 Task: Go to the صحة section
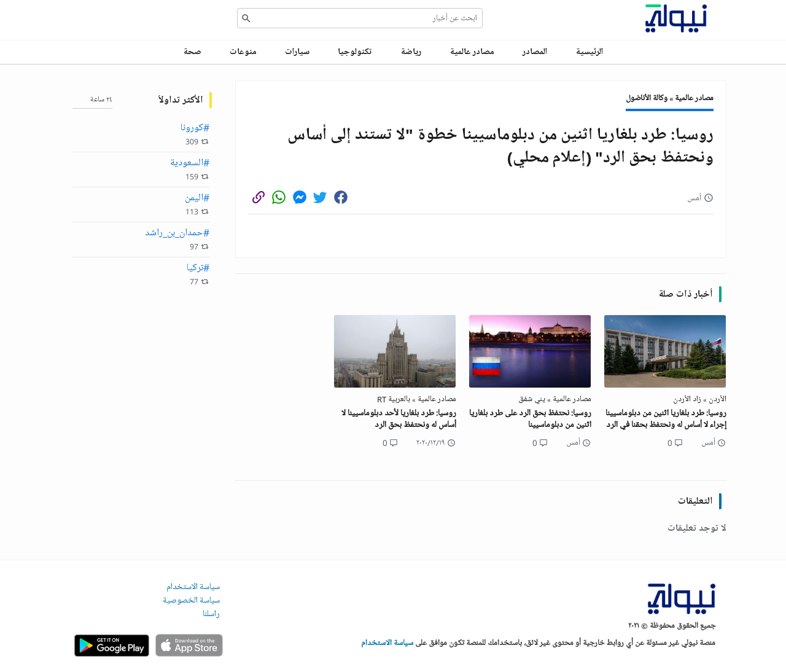(x=192, y=52)
